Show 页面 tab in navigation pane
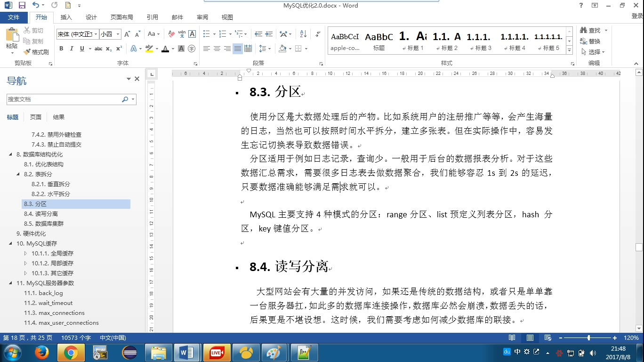This screenshot has height=362, width=644. click(36, 117)
